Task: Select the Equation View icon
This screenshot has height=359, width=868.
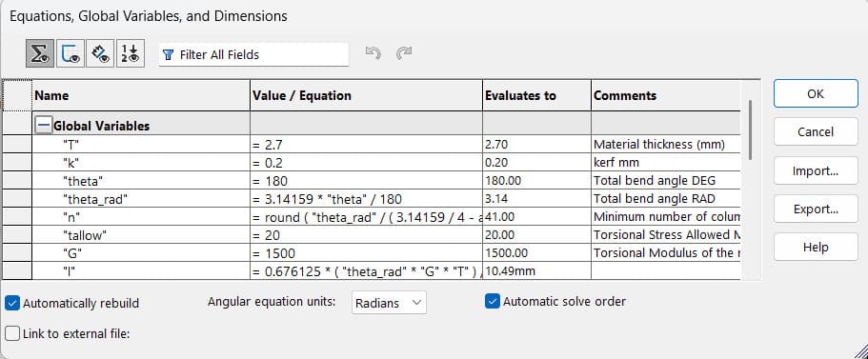Action: pos(40,53)
